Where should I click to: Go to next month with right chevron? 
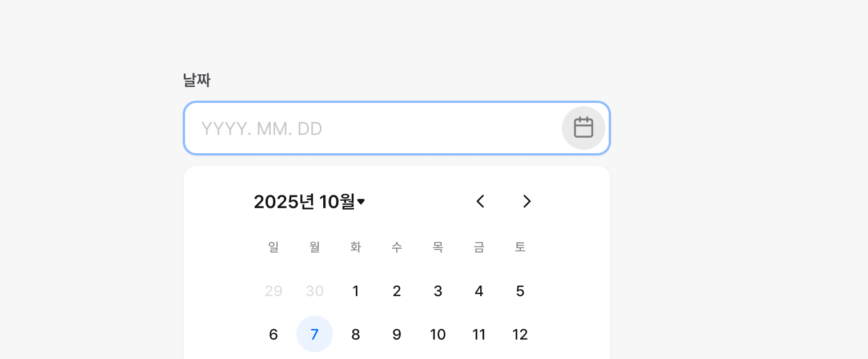[x=527, y=201]
